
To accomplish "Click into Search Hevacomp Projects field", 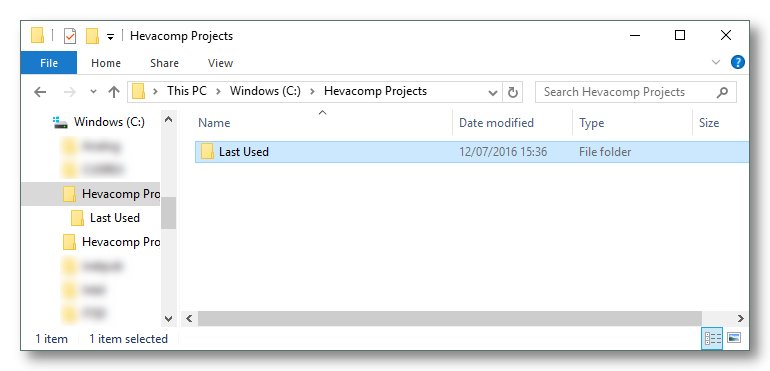I will pos(629,92).
